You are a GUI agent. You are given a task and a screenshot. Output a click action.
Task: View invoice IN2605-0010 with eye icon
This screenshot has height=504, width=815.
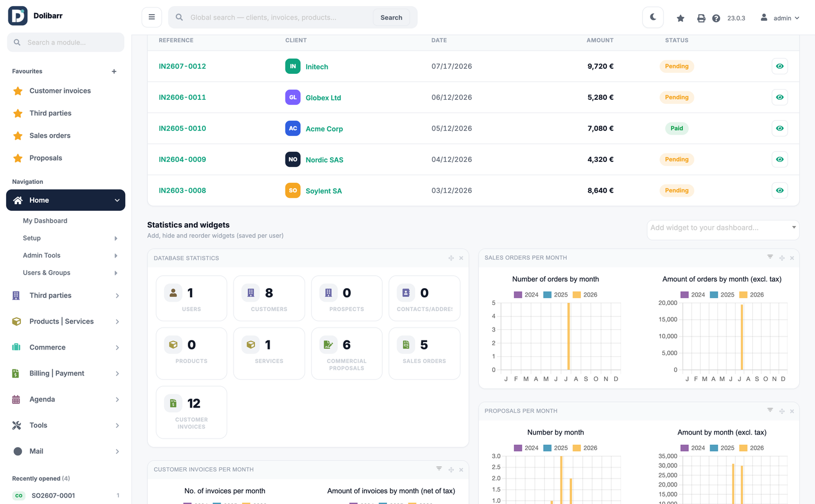point(779,129)
